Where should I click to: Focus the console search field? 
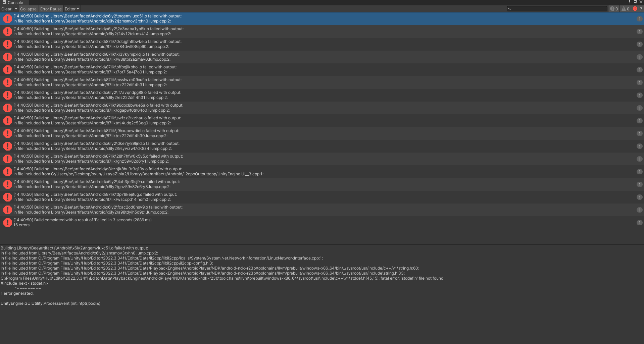[557, 9]
